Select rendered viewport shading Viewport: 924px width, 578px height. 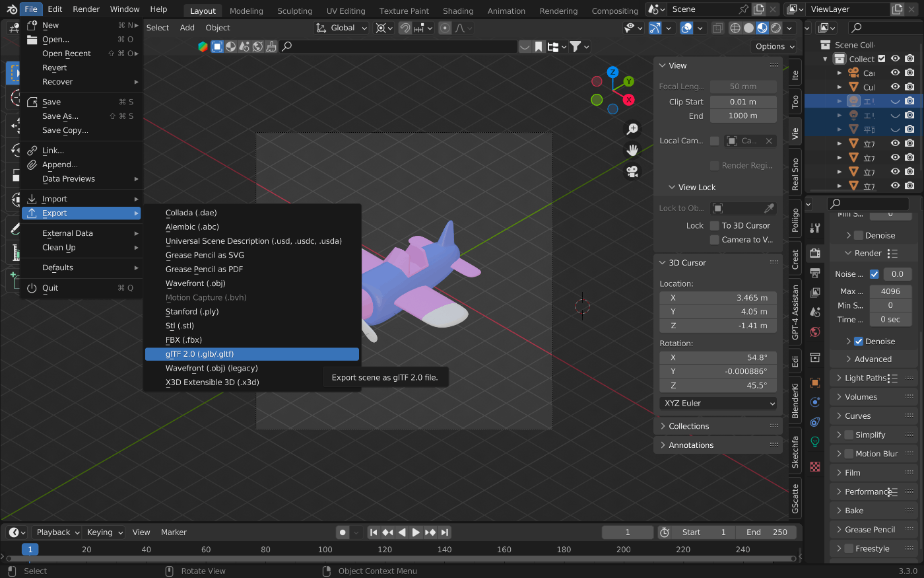(776, 28)
